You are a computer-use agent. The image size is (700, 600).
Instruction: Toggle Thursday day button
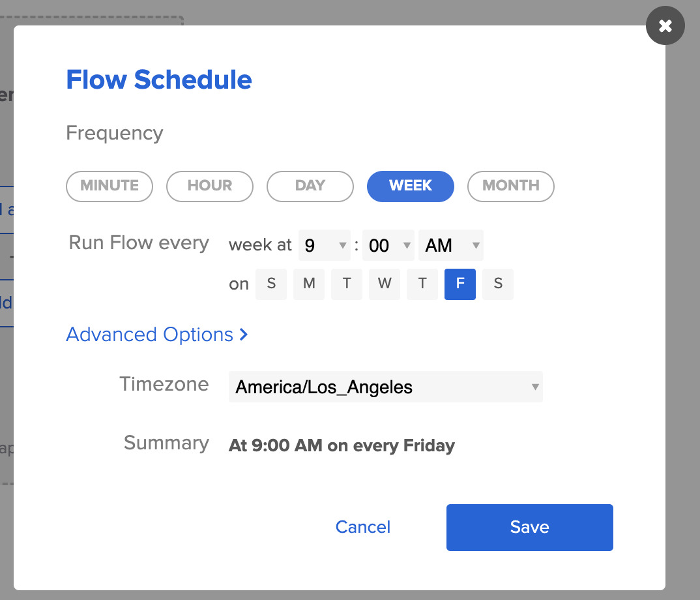coord(422,284)
